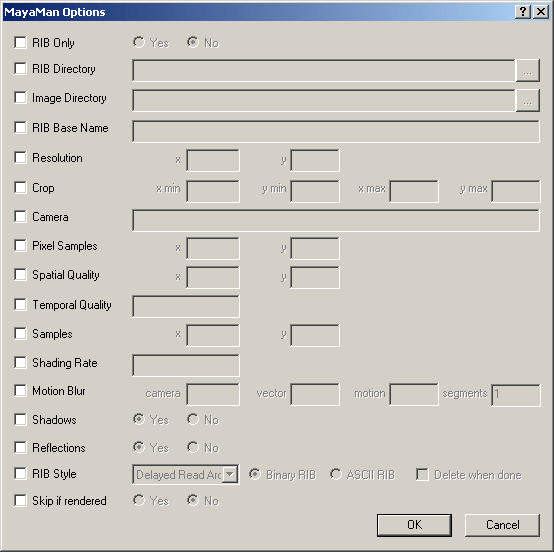Tick the Shadows checkbox
The height and width of the screenshot is (552, 554).
(x=20, y=419)
